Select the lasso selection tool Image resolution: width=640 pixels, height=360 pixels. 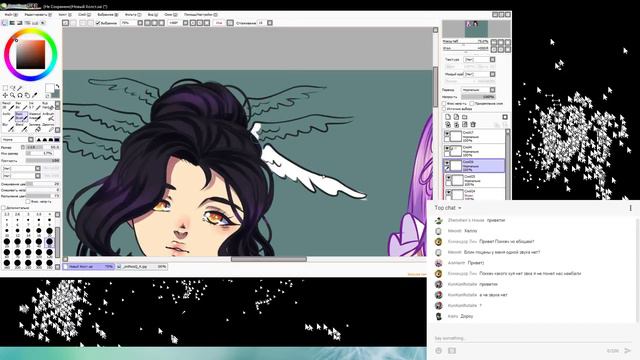(x=13, y=88)
